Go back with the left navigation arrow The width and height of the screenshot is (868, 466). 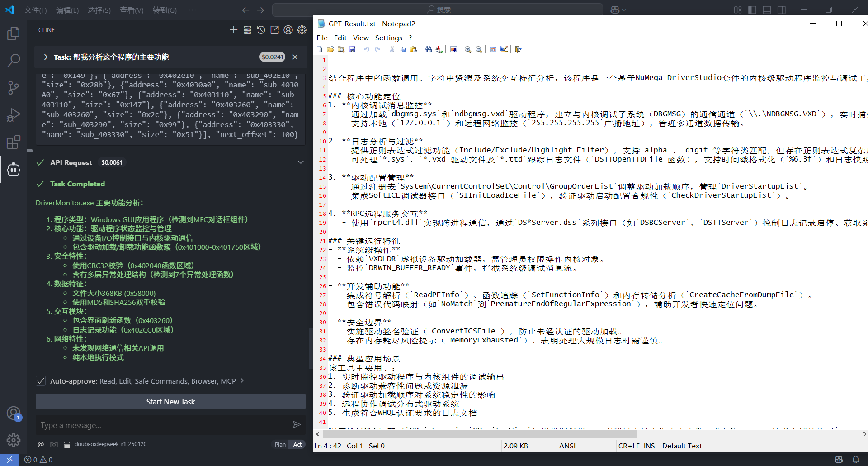pos(245,10)
